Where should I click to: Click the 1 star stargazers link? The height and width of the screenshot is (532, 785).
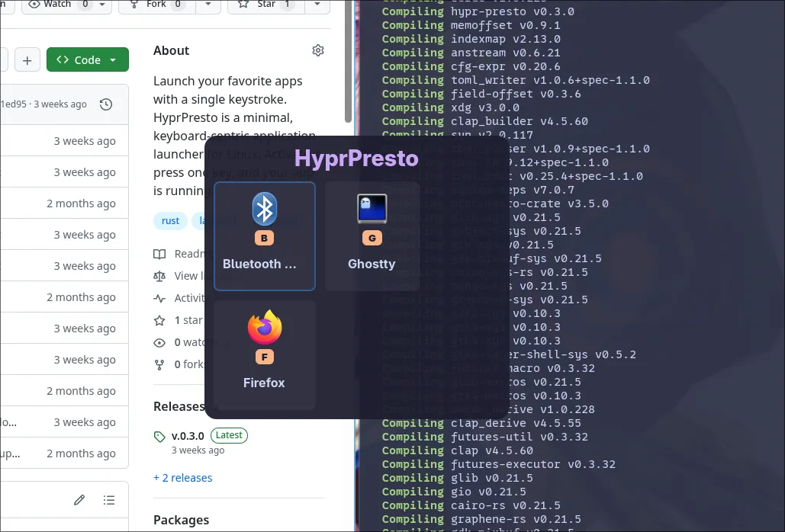(188, 320)
